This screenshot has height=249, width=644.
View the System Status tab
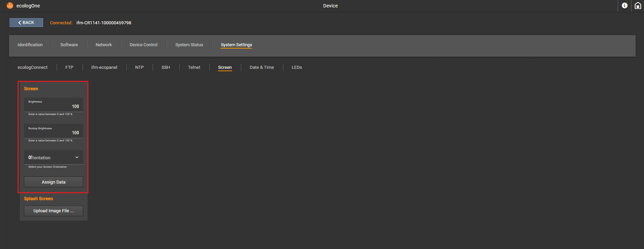[x=189, y=45]
